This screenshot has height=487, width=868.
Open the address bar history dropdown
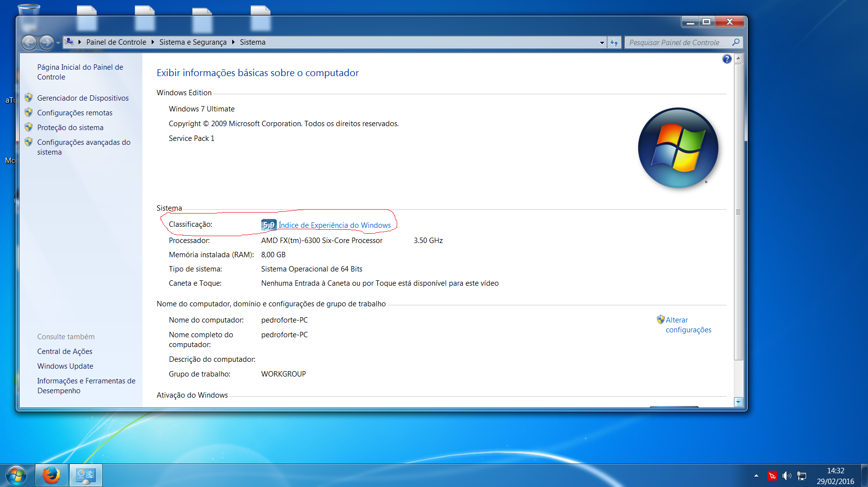point(602,43)
